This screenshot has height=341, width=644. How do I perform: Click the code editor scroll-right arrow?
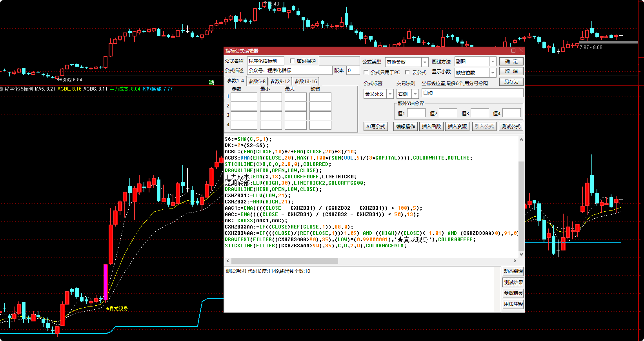pyautogui.click(x=515, y=261)
